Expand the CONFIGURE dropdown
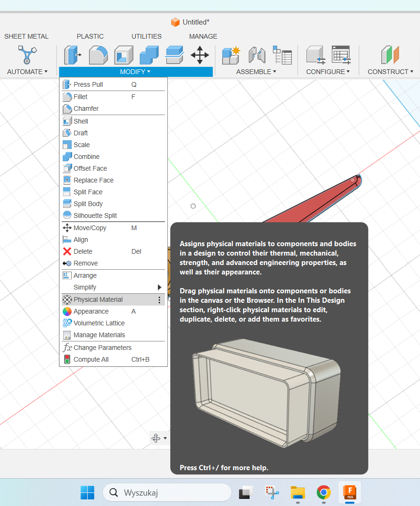The image size is (420, 506). pyautogui.click(x=328, y=72)
